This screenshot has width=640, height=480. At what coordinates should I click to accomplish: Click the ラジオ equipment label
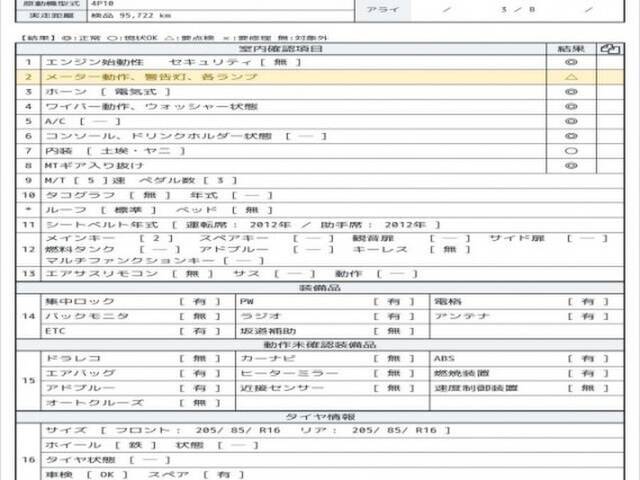pos(261,316)
